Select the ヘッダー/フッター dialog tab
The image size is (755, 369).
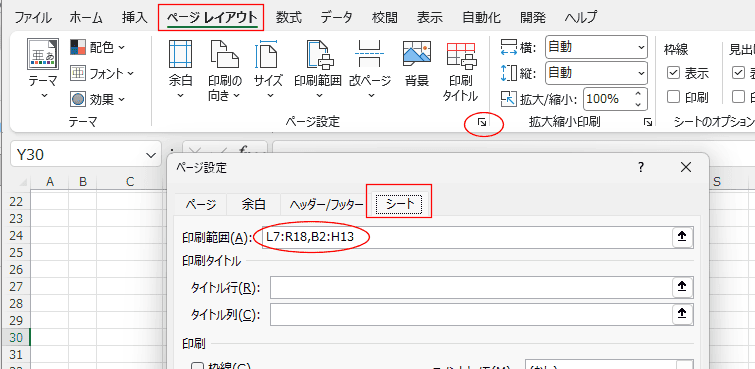click(x=326, y=204)
